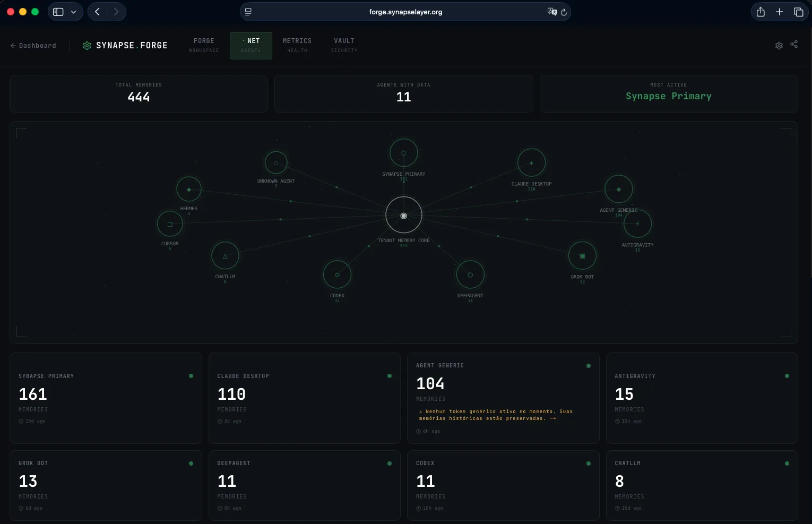Click the SYNAPSE.FORGE title text

coord(132,46)
